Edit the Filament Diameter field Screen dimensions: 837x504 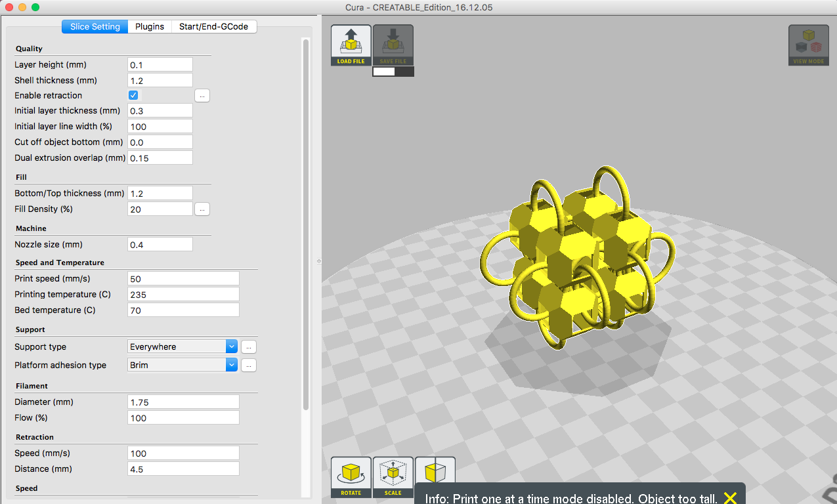pos(183,402)
